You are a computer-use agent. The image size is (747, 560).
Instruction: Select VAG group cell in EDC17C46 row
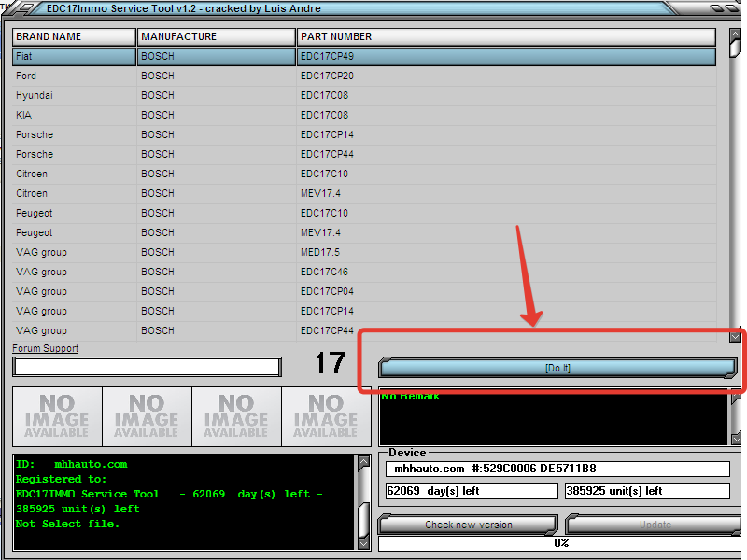pyautogui.click(x=74, y=272)
